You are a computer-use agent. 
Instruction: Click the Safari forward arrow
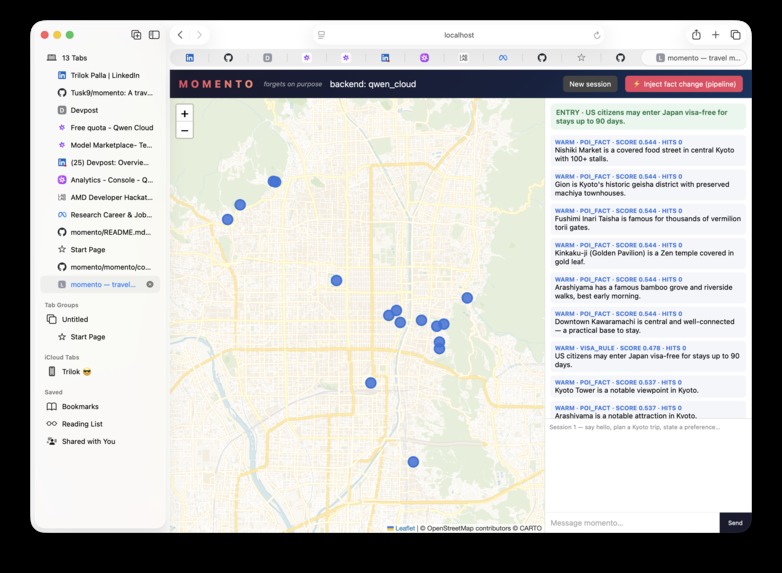point(199,35)
